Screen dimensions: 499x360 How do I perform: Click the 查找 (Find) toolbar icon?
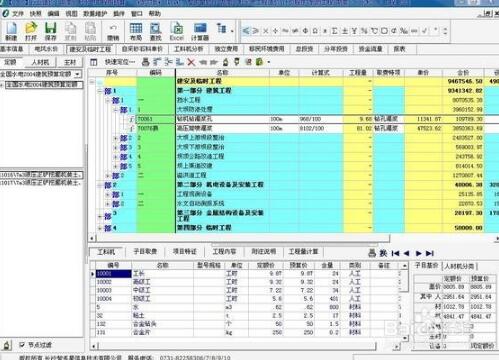click(155, 31)
